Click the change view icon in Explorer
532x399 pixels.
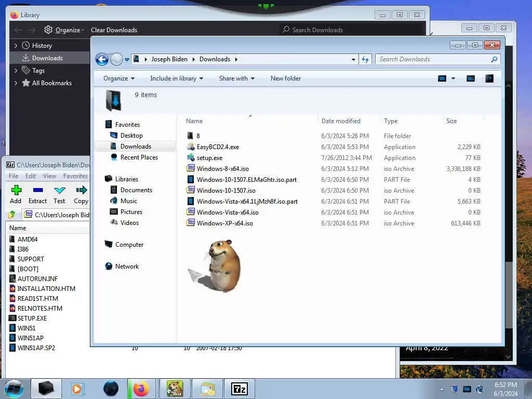click(x=442, y=79)
